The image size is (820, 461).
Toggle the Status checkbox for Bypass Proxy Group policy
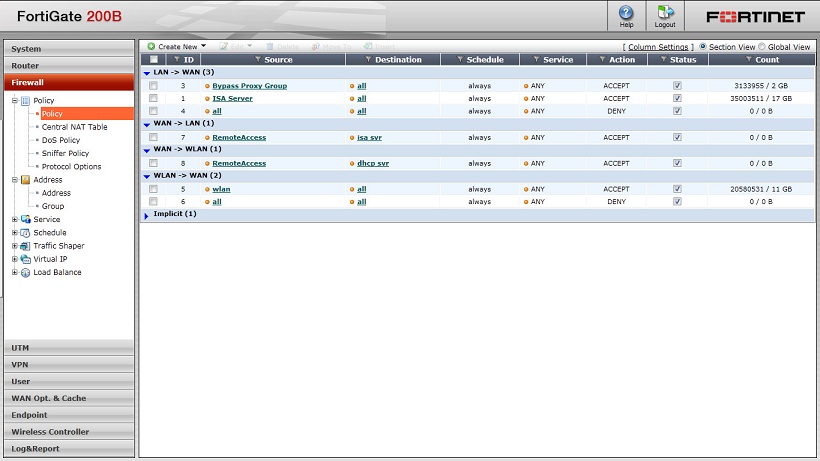coord(677,85)
